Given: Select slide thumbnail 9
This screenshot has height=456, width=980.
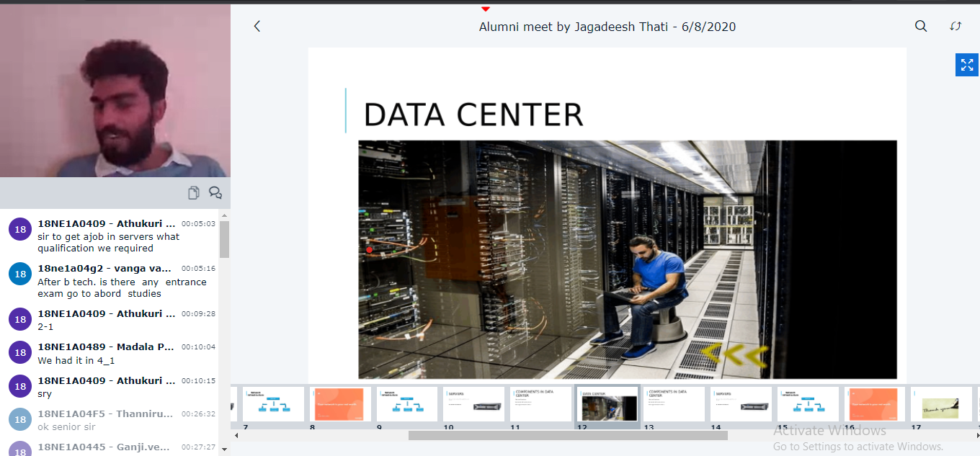Looking at the screenshot, I should coord(406,404).
